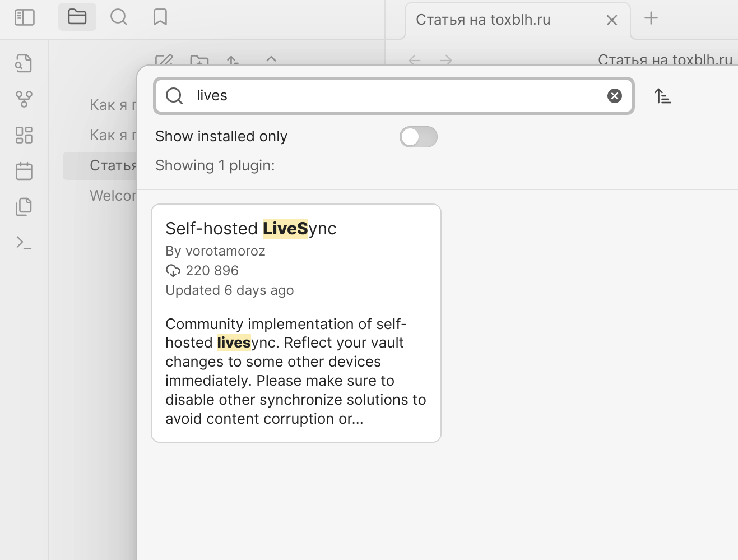Toggle Show installed only switch

pyautogui.click(x=419, y=137)
